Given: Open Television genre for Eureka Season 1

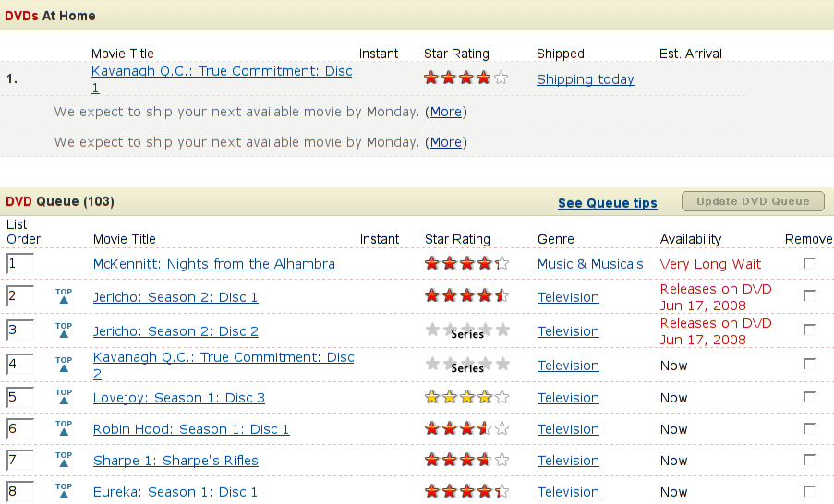Looking at the screenshot, I should [x=568, y=492].
